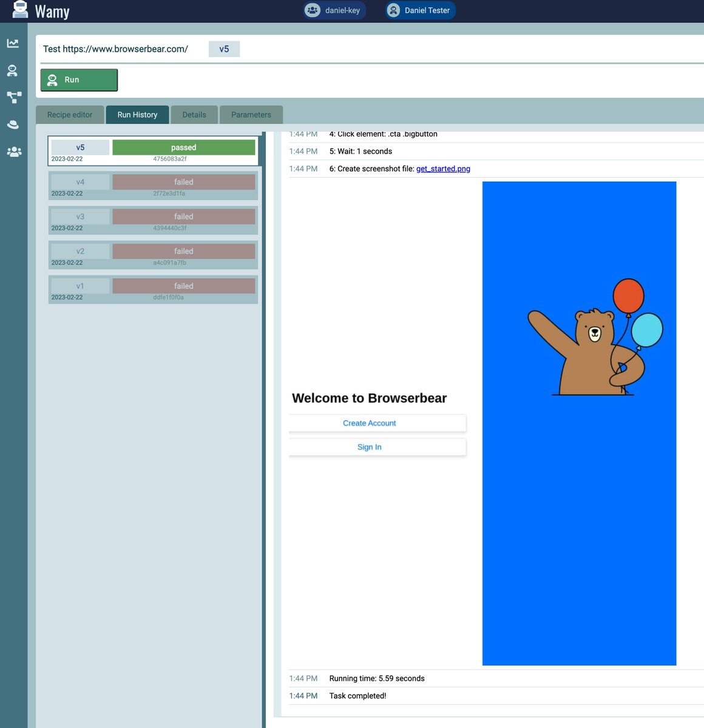Open the Details tab
This screenshot has width=704, height=728.
point(194,115)
